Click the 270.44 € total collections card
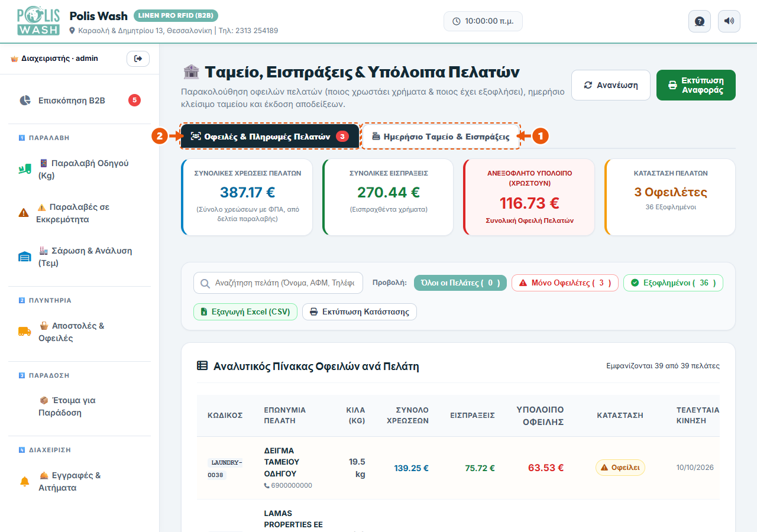757x532 pixels. pos(388,197)
